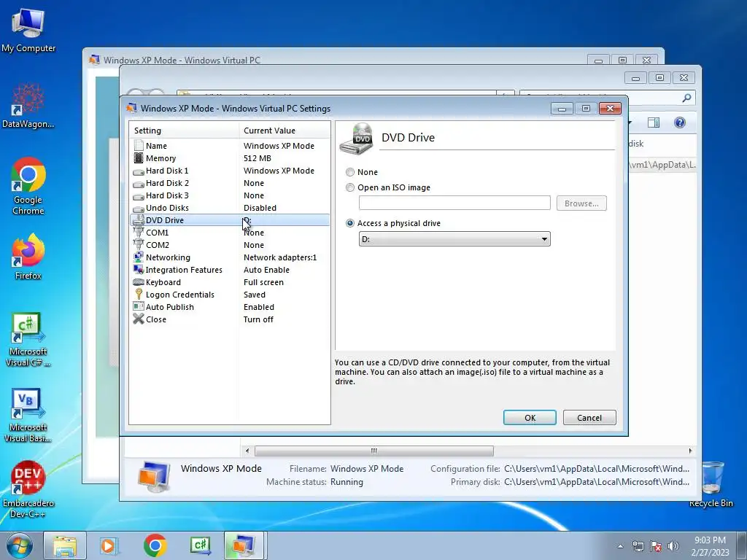Click the volume speaker tray icon
Viewport: 747px width, 560px height.
(673, 546)
